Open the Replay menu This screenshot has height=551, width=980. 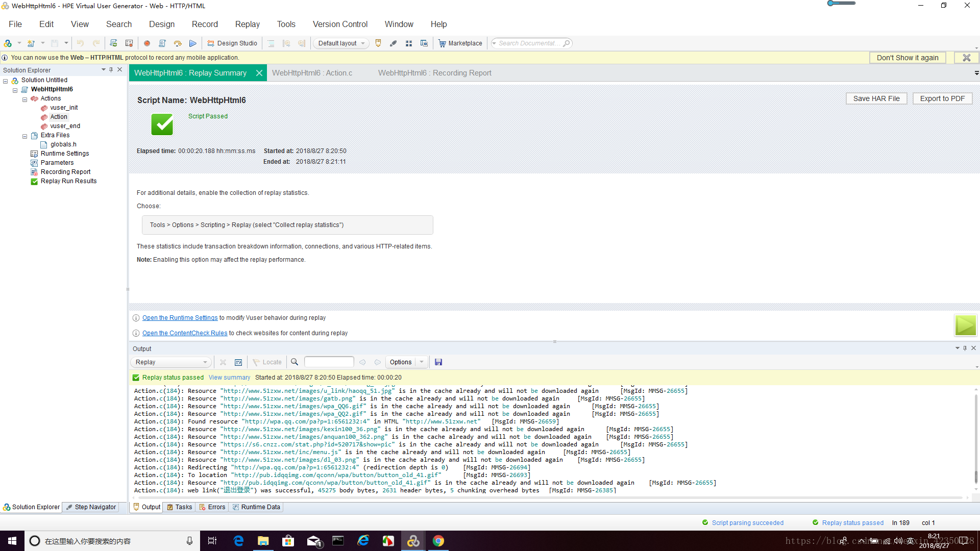point(248,24)
